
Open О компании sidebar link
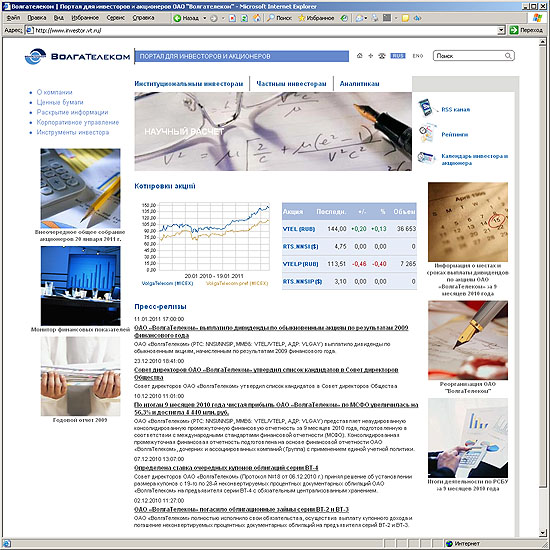pos(54,92)
